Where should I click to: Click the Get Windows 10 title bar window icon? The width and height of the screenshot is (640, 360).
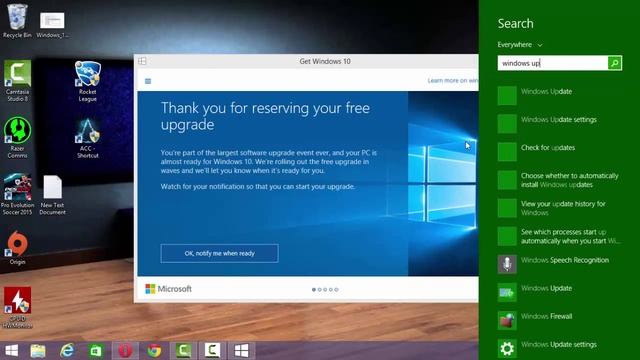(x=142, y=61)
